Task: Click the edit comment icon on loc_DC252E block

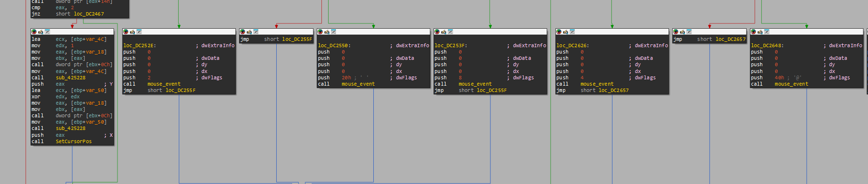Action: [x=132, y=32]
